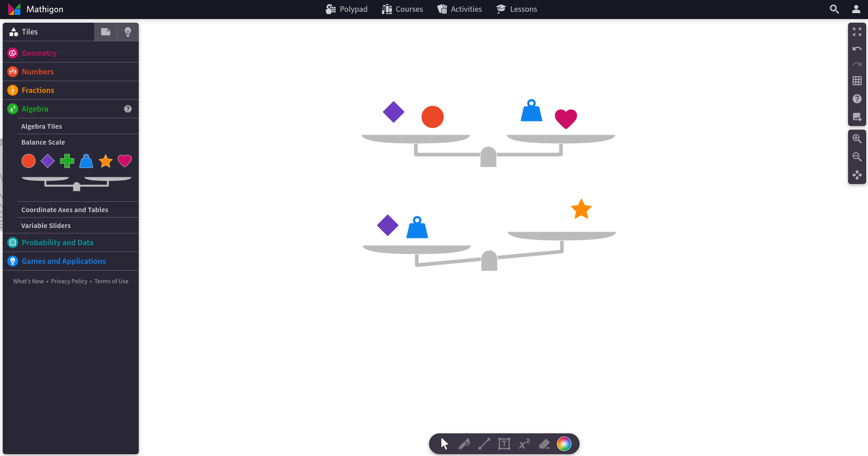This screenshot has height=456, width=868.
Task: Redo the last action
Action: (x=857, y=64)
